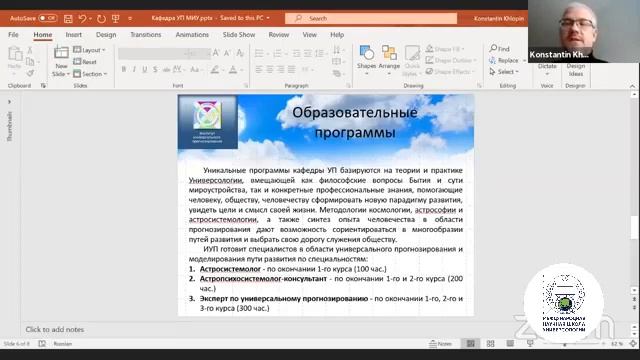Open the Shape Outline dropdown
This screenshot has width=640, height=360.
(451, 60)
